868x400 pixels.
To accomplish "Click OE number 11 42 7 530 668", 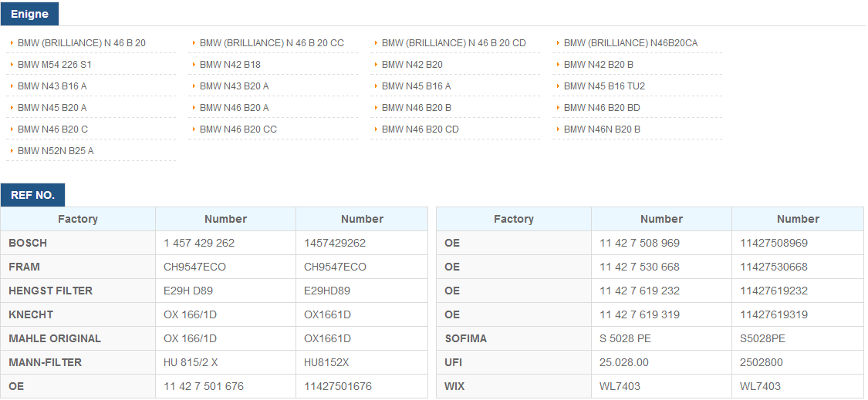I will 640,267.
